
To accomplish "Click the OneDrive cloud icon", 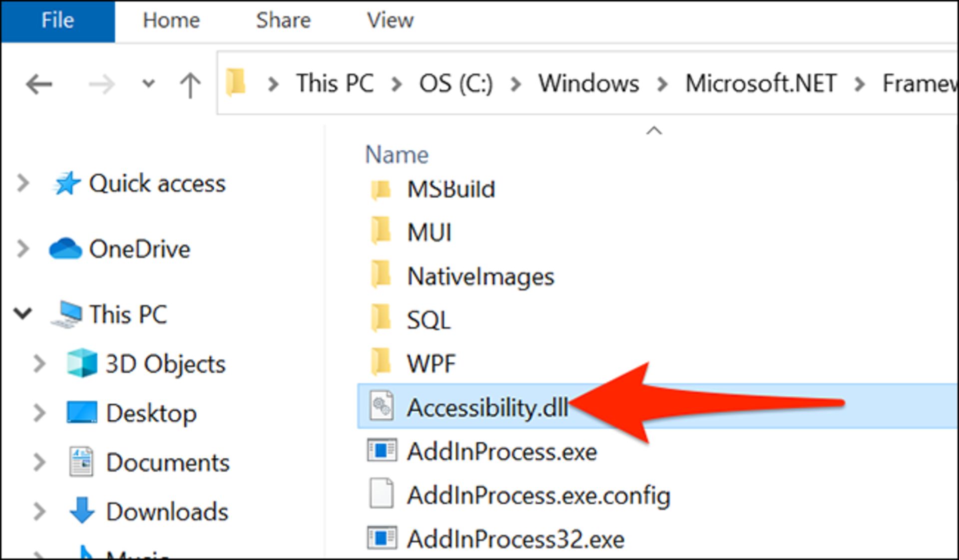I will coord(65,249).
